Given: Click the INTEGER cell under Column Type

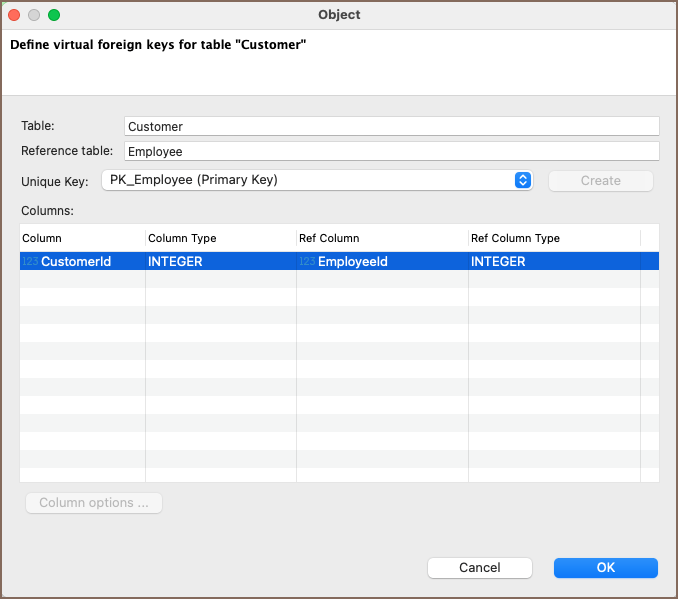Looking at the screenshot, I should click(176, 262).
